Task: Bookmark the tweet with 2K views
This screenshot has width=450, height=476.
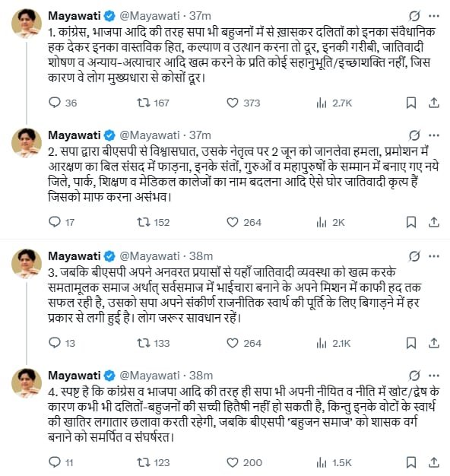Action: pyautogui.click(x=411, y=222)
